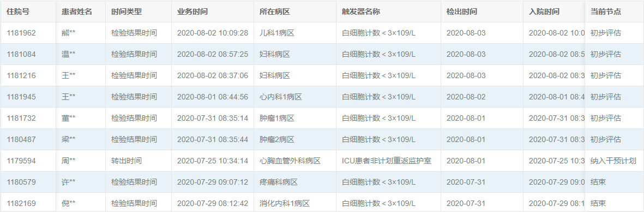The width and height of the screenshot is (644, 212).
Task: Click business time 2020-08-02 10:09:28
Action: tap(212, 33)
